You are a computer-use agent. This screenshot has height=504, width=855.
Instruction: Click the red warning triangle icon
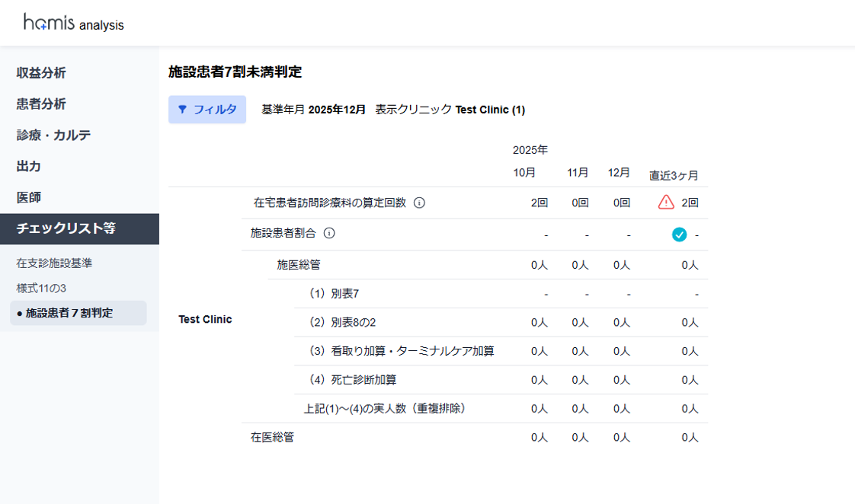(666, 203)
